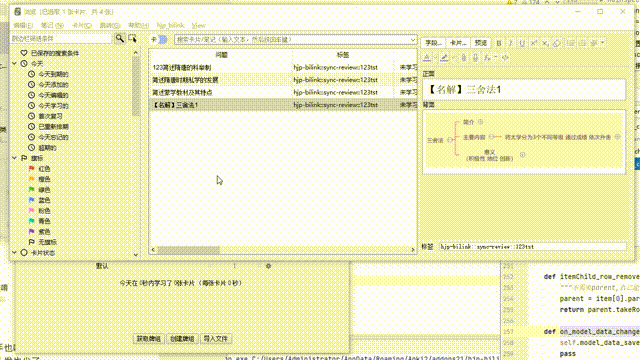Image resolution: width=640 pixels, height=360 pixels.
Task: Click the 字段... button in editor
Action: 433,43
